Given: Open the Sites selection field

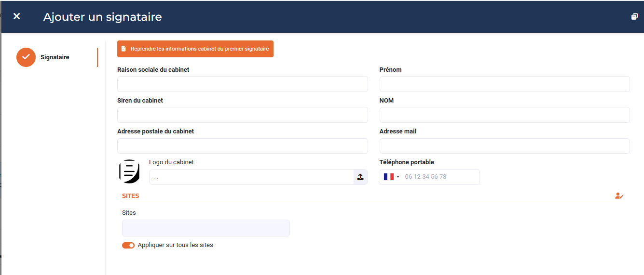Looking at the screenshot, I should 206,228.
